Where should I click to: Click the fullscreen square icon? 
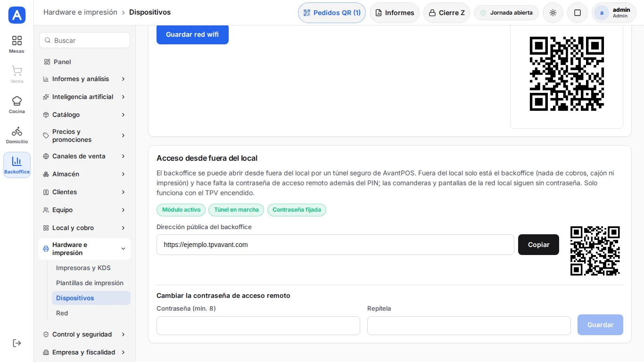pos(578,13)
